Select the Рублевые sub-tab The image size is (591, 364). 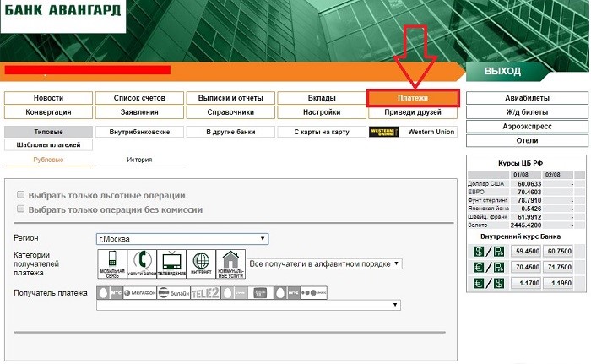(48, 160)
